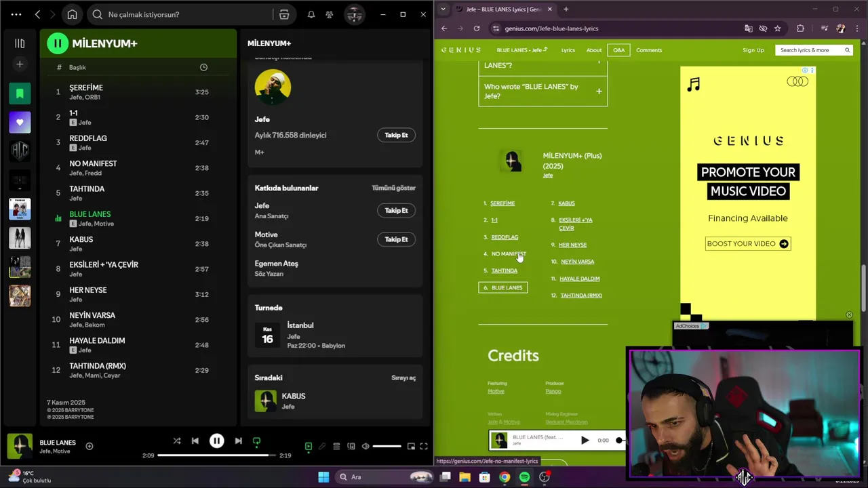This screenshot has height=488, width=868.
Task: Go back in Spotify navigation history
Action: click(37, 14)
